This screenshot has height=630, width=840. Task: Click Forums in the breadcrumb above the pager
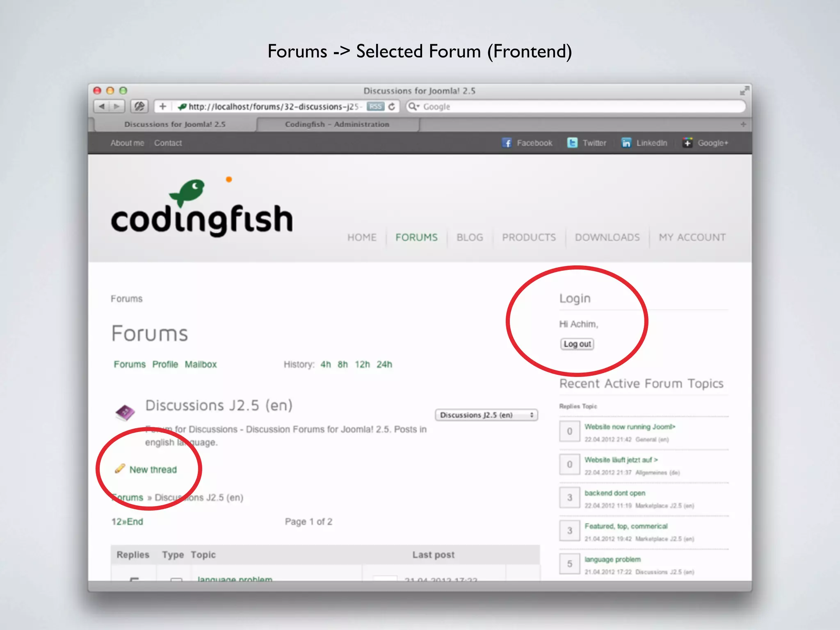[x=128, y=498]
